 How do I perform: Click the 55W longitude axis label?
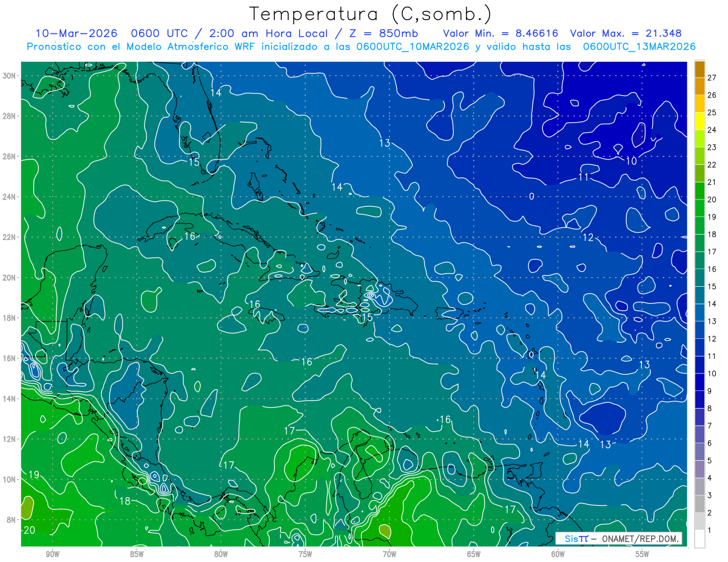click(x=642, y=554)
